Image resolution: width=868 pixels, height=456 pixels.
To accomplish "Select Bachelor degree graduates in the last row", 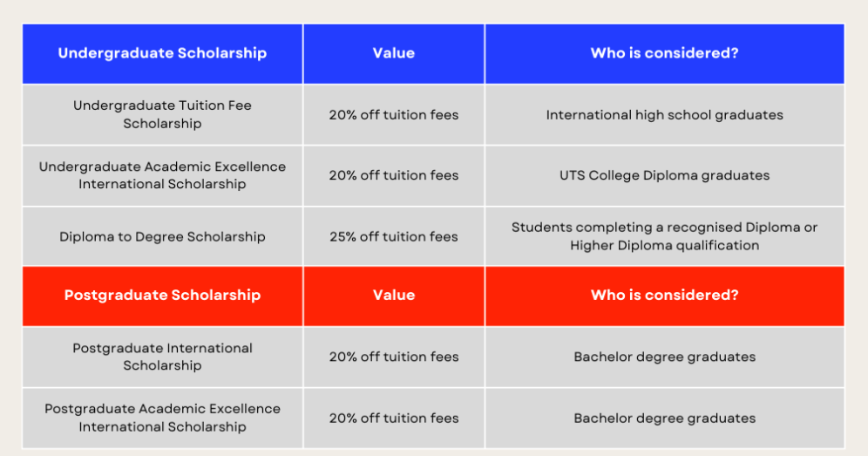I will coord(664,418).
